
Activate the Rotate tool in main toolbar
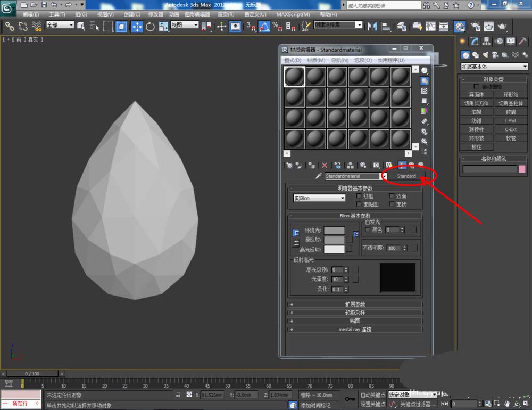click(150, 27)
